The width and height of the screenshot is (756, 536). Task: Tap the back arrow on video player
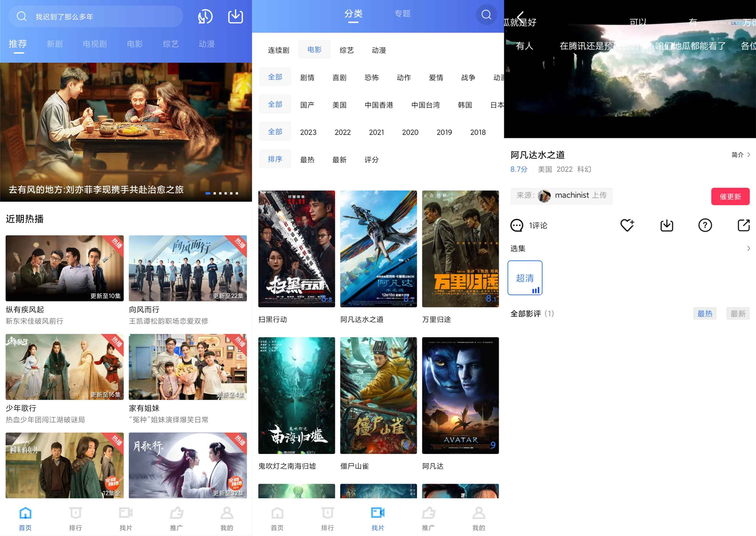point(520,17)
